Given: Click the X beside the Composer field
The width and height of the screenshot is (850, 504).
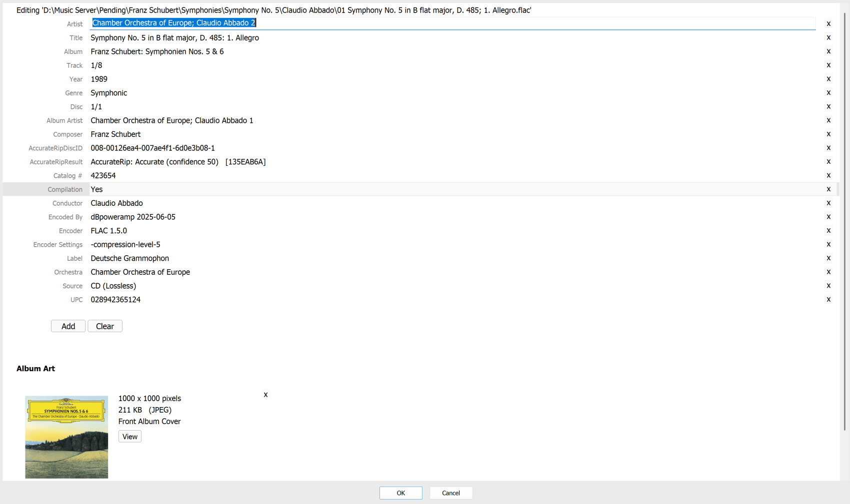Looking at the screenshot, I should click(828, 134).
